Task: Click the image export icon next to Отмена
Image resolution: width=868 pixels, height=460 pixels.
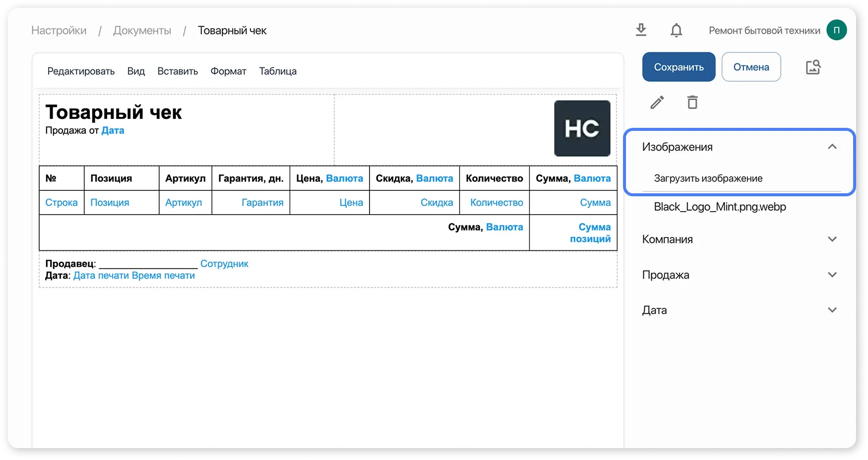Action: (x=813, y=66)
